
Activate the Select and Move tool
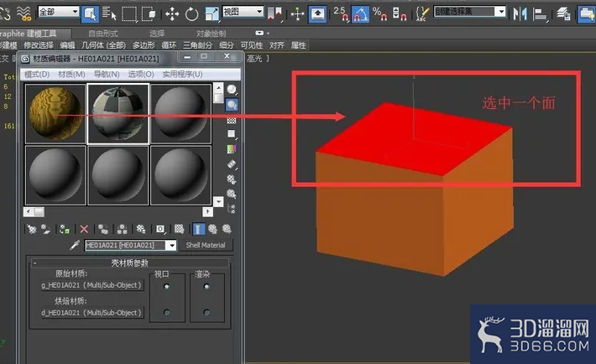pos(172,14)
